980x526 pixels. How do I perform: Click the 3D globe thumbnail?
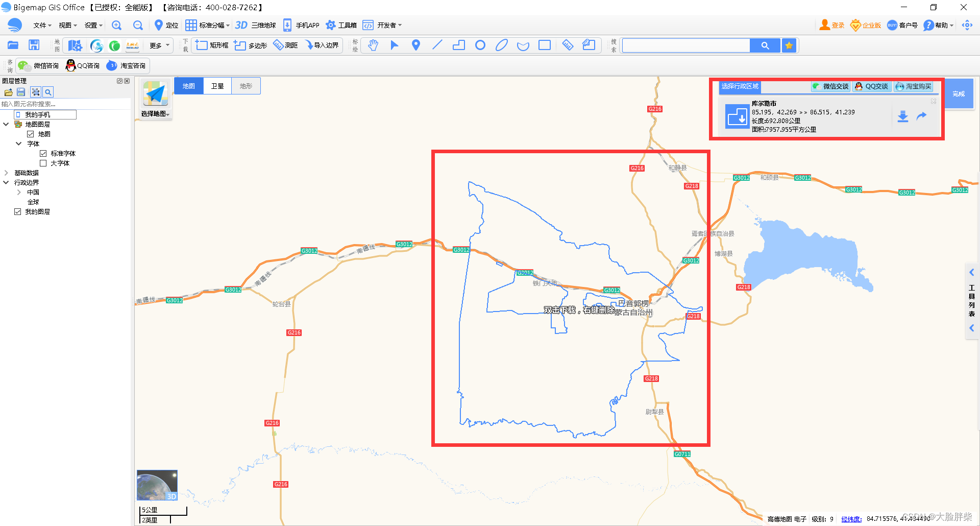pyautogui.click(x=157, y=485)
